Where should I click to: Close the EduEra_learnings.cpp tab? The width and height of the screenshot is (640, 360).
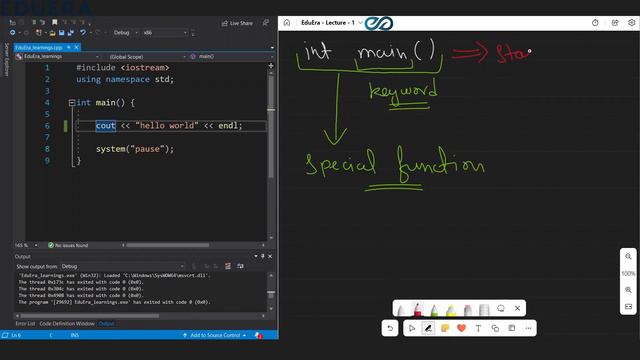(x=76, y=47)
